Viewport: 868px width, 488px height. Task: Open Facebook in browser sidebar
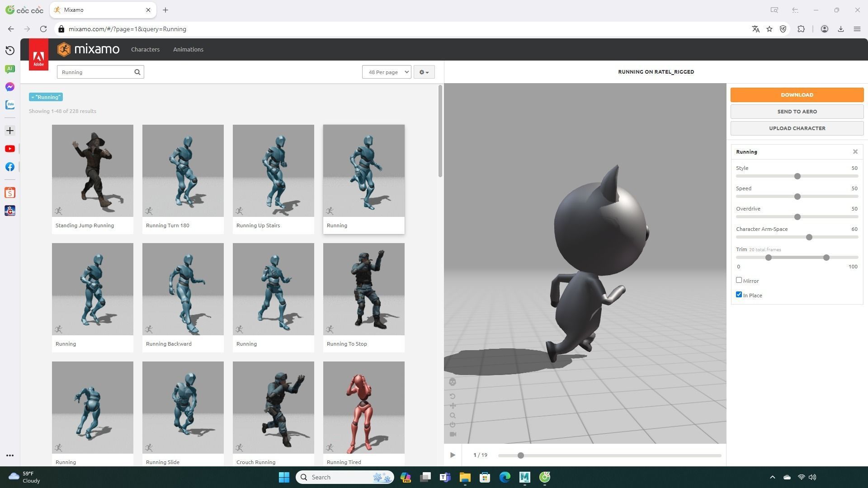pyautogui.click(x=10, y=167)
